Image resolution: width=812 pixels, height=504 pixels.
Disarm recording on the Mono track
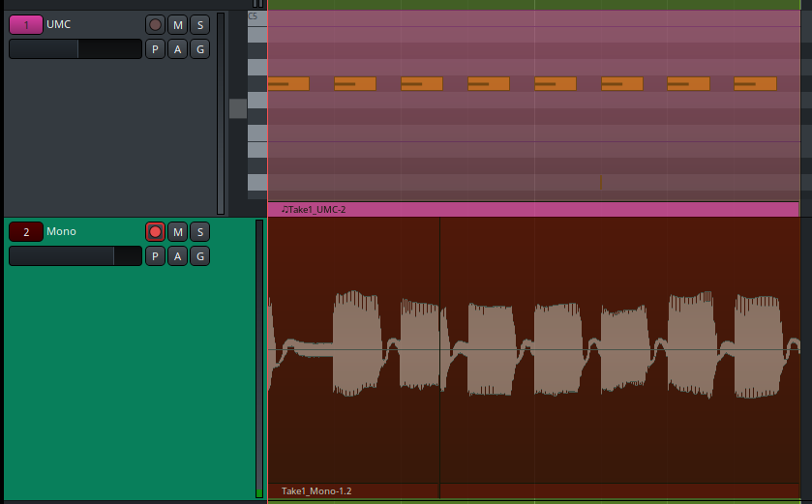coord(155,231)
